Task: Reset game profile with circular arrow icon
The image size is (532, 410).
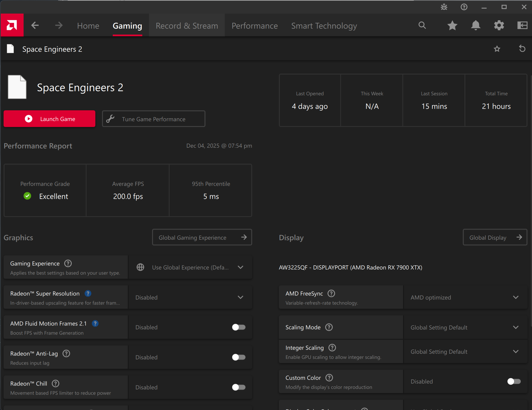Action: (522, 49)
